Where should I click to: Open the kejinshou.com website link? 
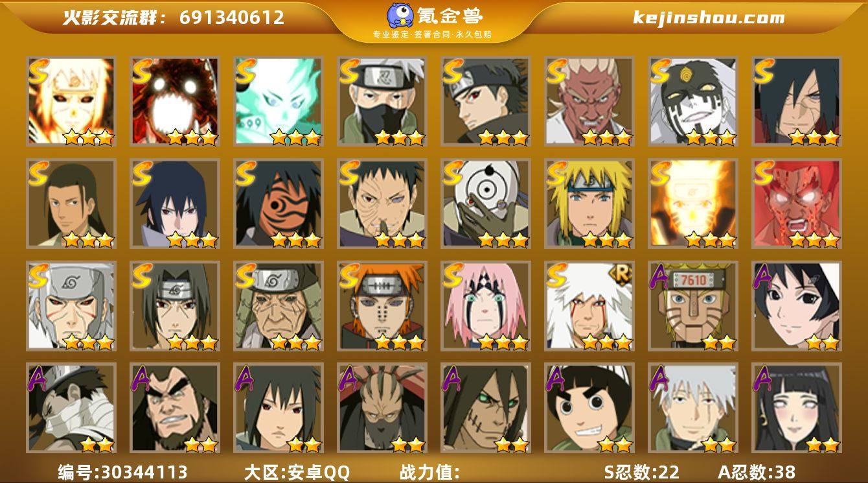pos(709,18)
